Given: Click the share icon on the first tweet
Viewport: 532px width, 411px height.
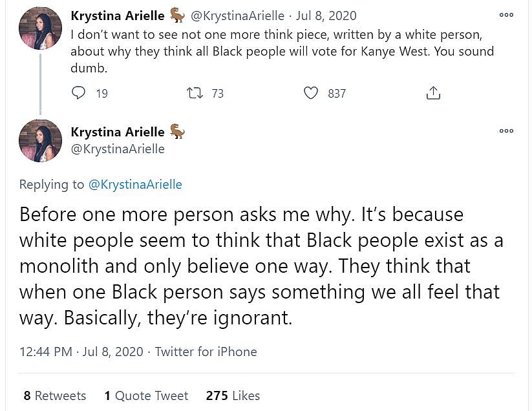Looking at the screenshot, I should 433,93.
